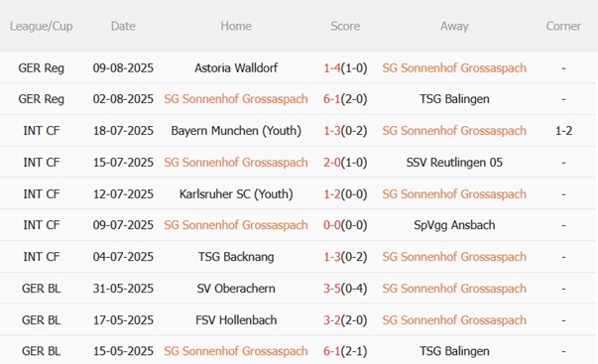Click GER BL league on 17-05-2025 row
598x364 pixels.
pyautogui.click(x=42, y=320)
